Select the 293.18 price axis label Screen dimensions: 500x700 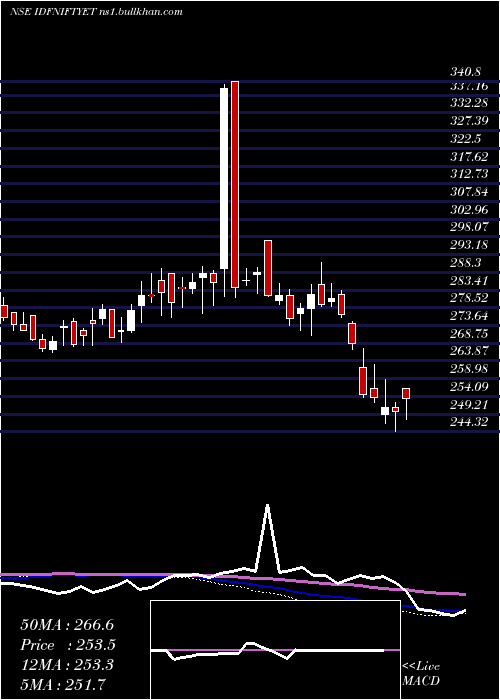[x=468, y=245]
